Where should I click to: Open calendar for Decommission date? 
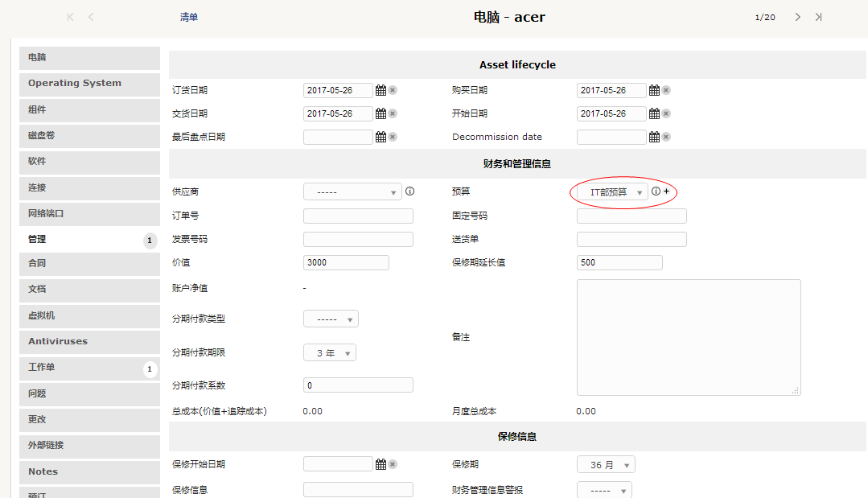click(654, 137)
